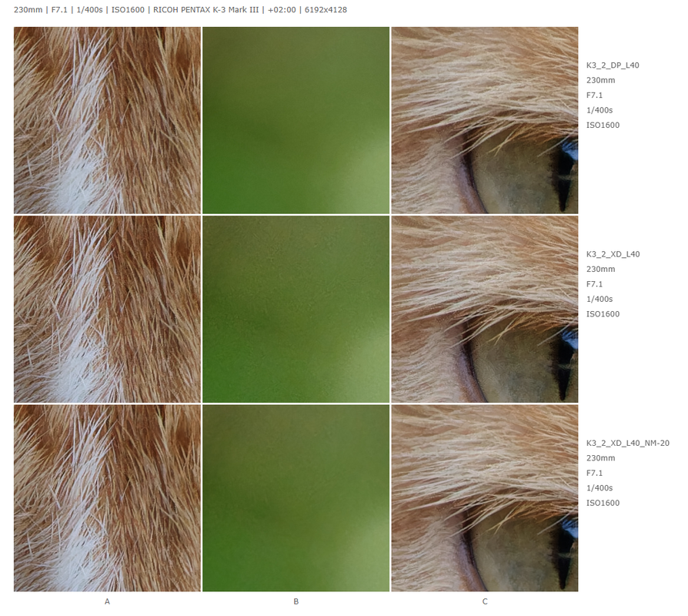The width and height of the screenshot is (688, 616).
Task: Click the RICOH PENTAX K-3 Mark III header text
Action: point(205,10)
